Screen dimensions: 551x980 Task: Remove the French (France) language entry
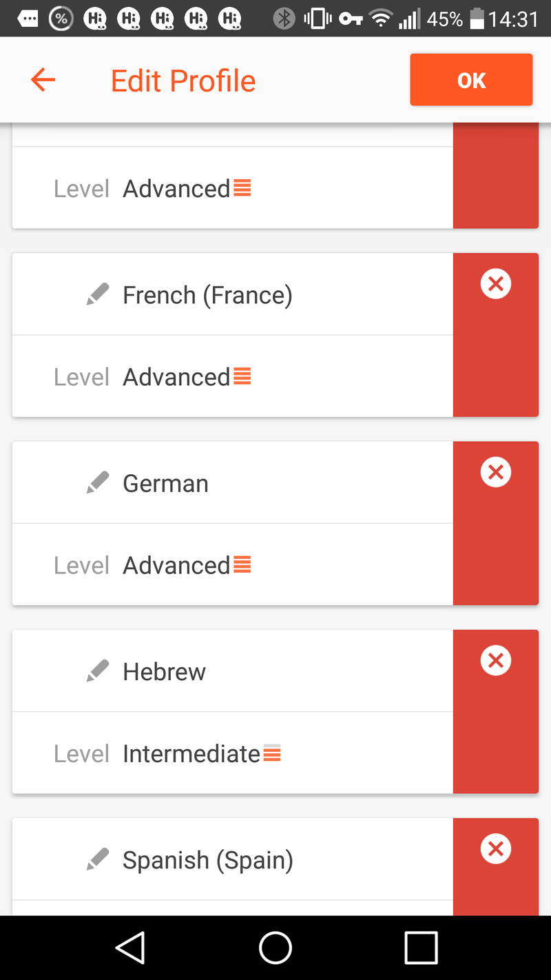495,283
